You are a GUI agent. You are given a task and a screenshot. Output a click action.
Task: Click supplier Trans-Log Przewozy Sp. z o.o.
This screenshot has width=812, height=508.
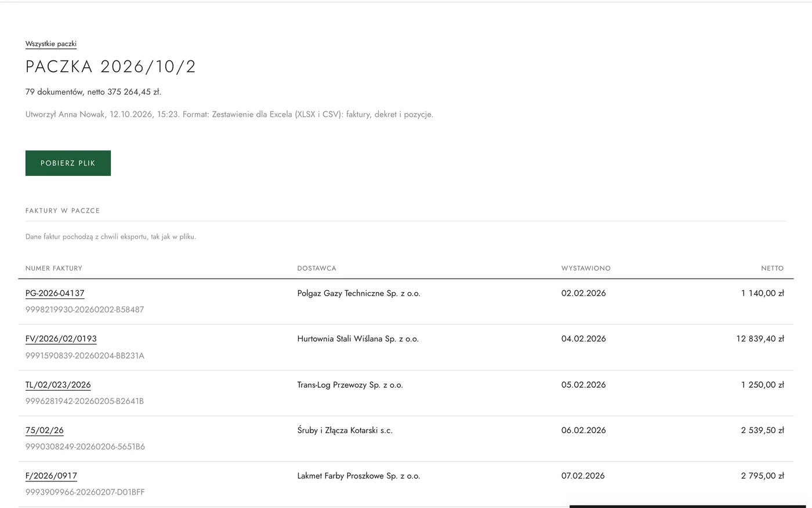pyautogui.click(x=350, y=385)
